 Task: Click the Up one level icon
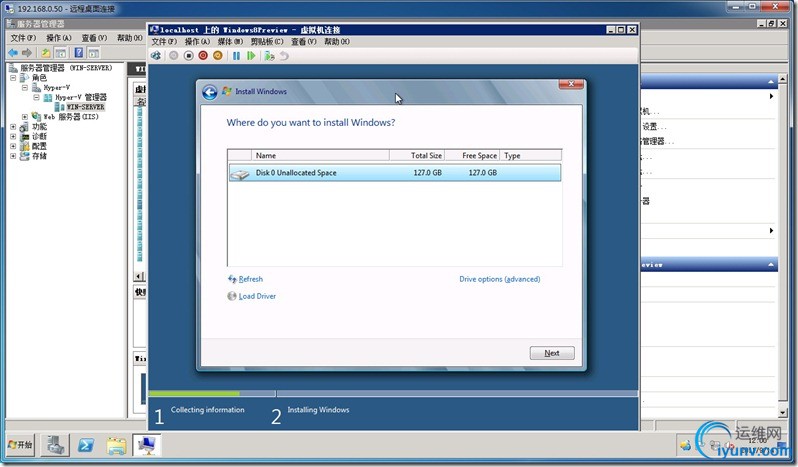click(46, 52)
